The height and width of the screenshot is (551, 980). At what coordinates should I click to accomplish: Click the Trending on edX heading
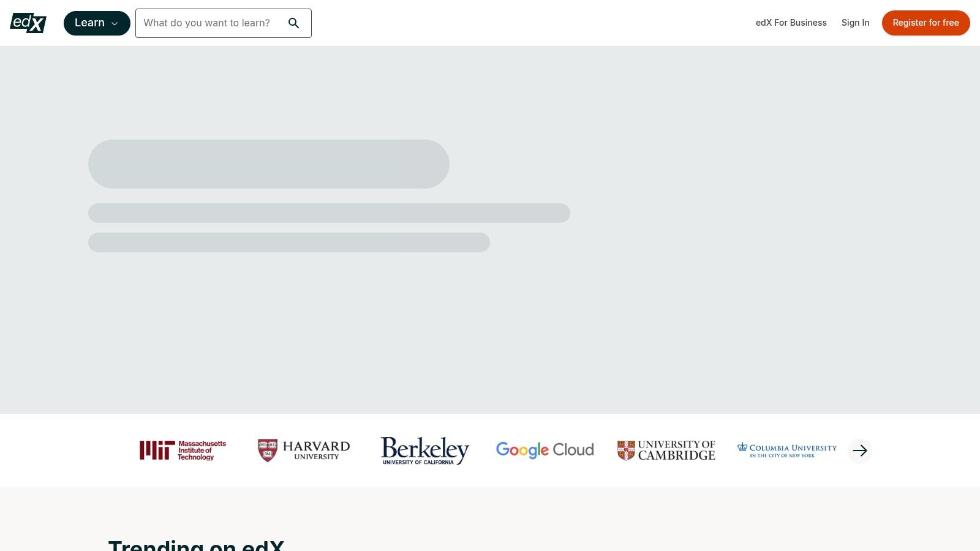click(197, 544)
